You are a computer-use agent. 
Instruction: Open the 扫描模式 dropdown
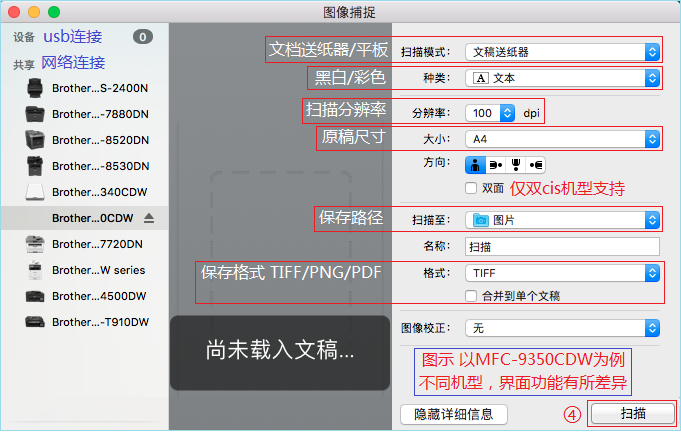[562, 52]
